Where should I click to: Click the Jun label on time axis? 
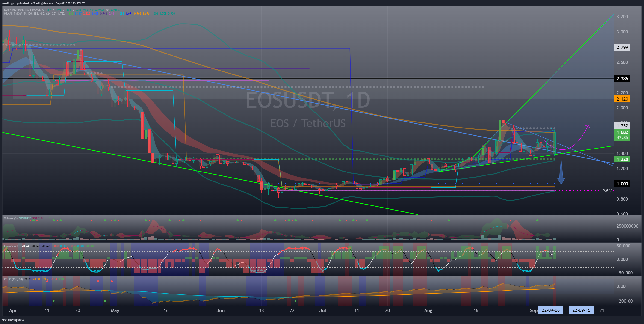point(220,310)
